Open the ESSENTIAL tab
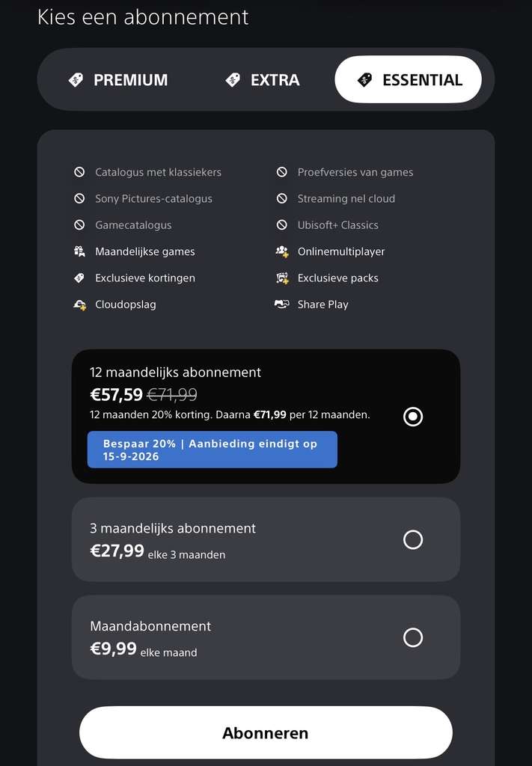The height and width of the screenshot is (766, 532). click(x=408, y=79)
